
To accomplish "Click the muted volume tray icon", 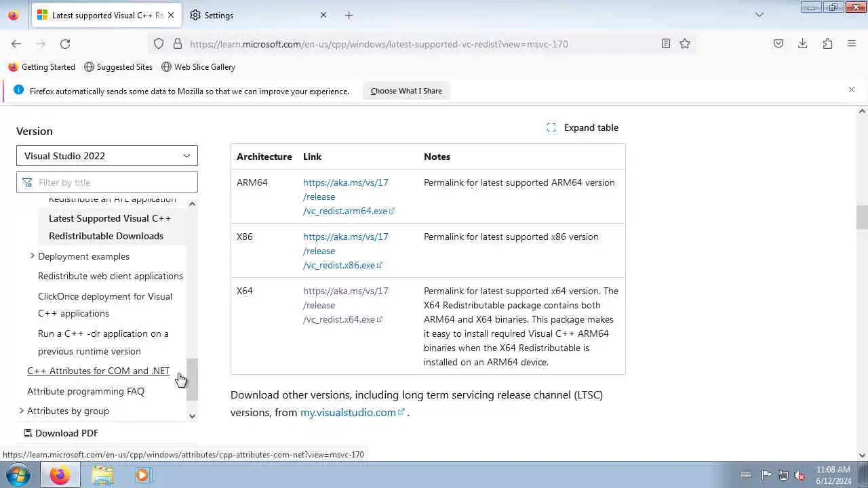I will [x=800, y=475].
